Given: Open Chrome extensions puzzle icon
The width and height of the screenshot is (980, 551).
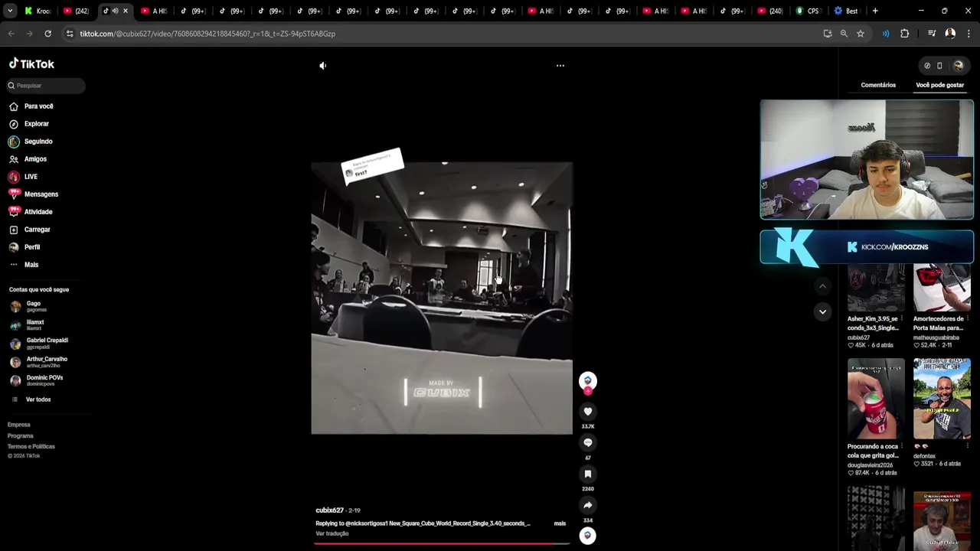Looking at the screenshot, I should [905, 34].
